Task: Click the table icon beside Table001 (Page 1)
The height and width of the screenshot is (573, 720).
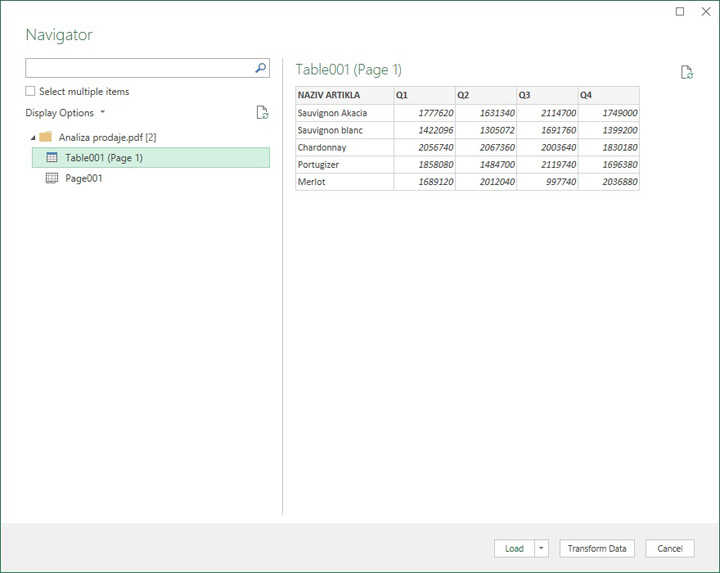Action: pos(52,157)
